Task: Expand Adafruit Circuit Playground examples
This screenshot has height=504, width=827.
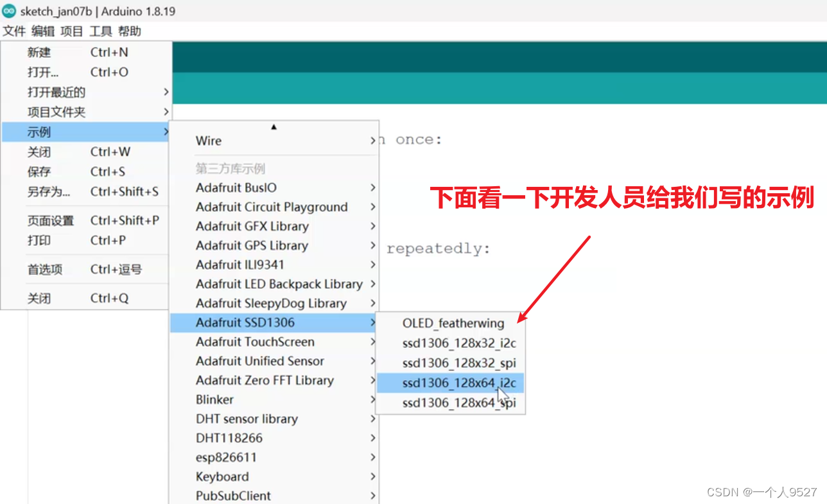Action: coord(274,207)
